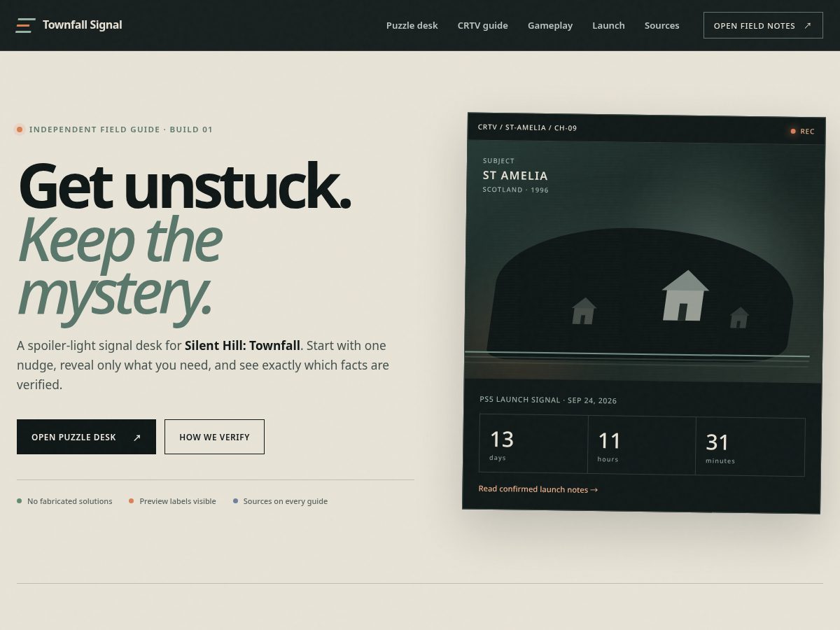Click the orange REC indicator dot
Image resolution: width=840 pixels, height=630 pixels.
793,131
